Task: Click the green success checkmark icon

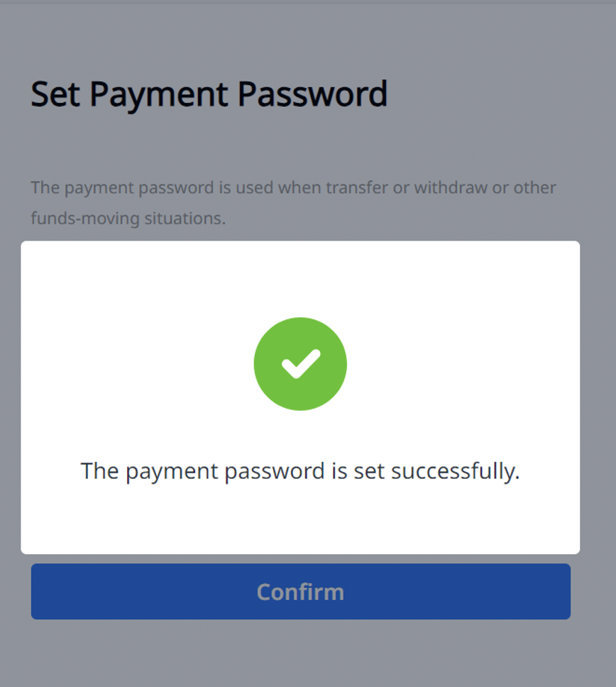Action: 300,363
